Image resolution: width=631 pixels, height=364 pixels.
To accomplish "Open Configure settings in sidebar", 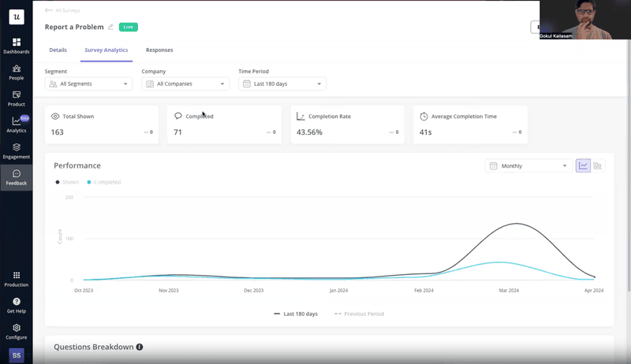I will (x=17, y=332).
